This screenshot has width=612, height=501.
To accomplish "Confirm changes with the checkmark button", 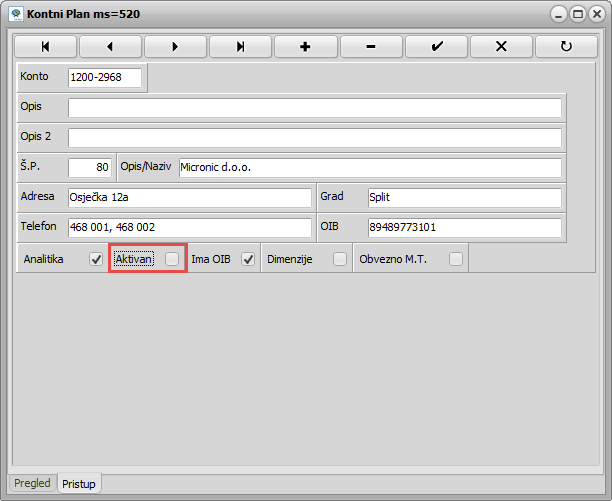I will coord(436,47).
